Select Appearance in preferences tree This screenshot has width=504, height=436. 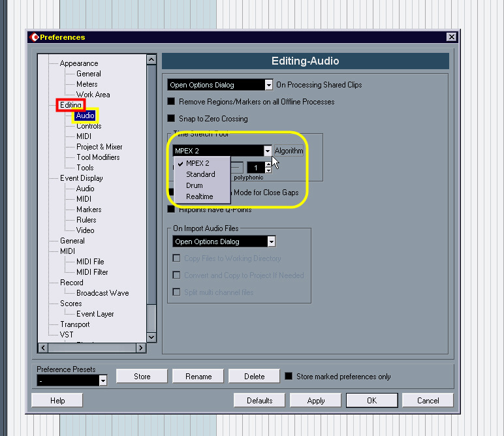[x=79, y=63]
